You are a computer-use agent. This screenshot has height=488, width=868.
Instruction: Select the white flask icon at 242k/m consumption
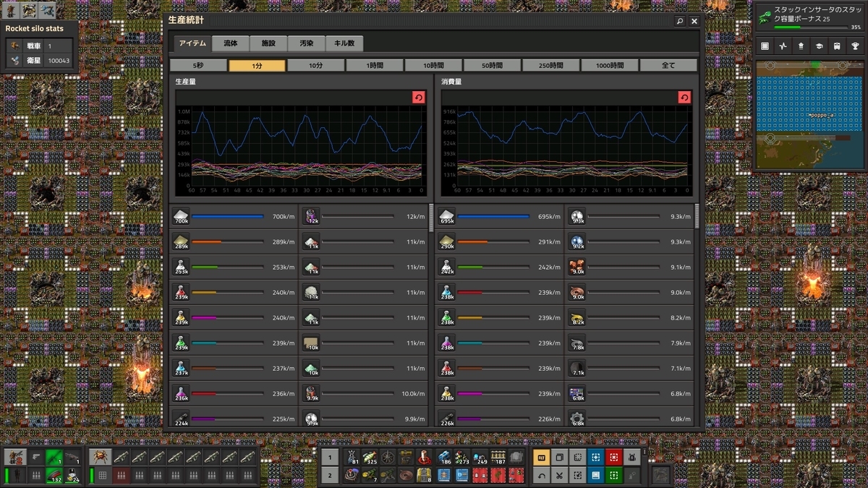447,267
